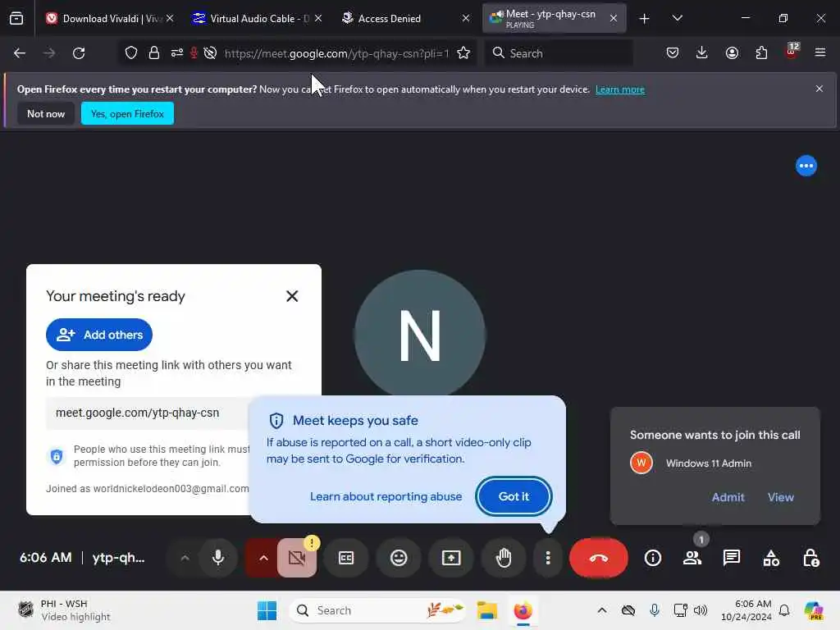840x630 pixels.
Task: Show the participants people panel
Action: pos(692,558)
